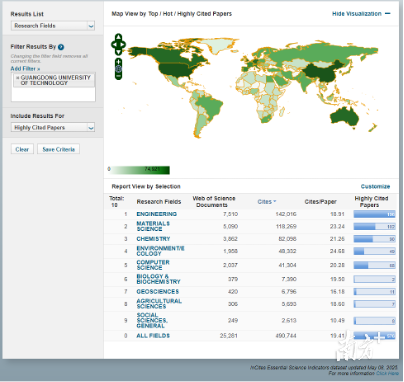
Task: Open the Research Fields dropdown
Action: [53, 26]
